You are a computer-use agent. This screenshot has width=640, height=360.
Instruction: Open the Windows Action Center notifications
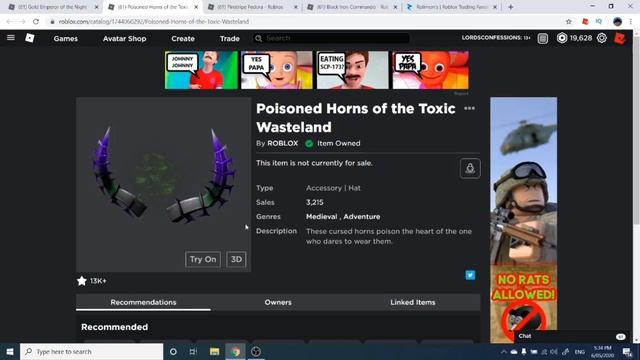(x=627, y=351)
